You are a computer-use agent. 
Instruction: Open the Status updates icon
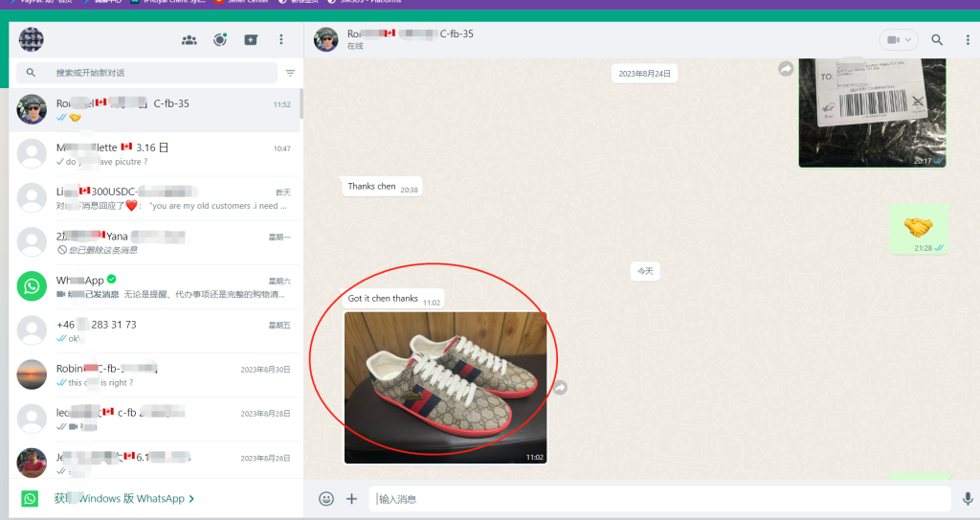tap(220, 40)
